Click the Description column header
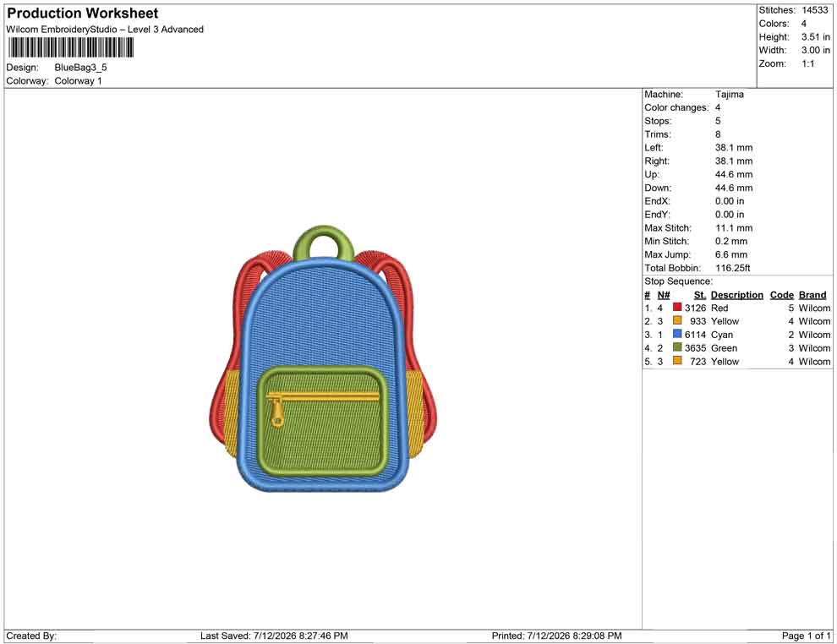Screen dimensions: 837x644 736,295
